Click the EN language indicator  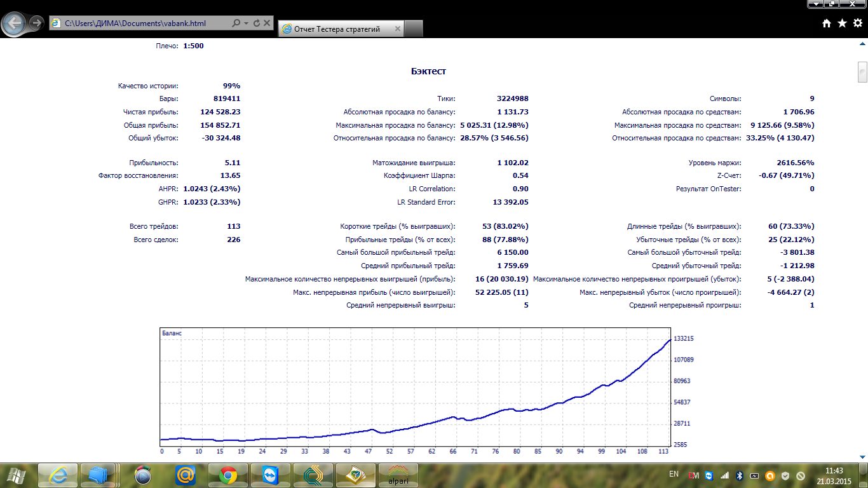tap(674, 474)
